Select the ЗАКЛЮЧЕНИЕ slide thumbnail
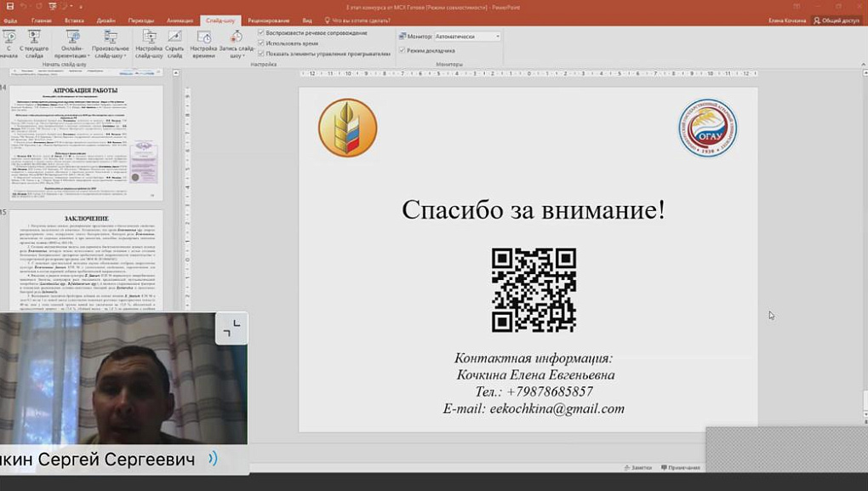The height and width of the screenshot is (491, 868). click(86, 260)
